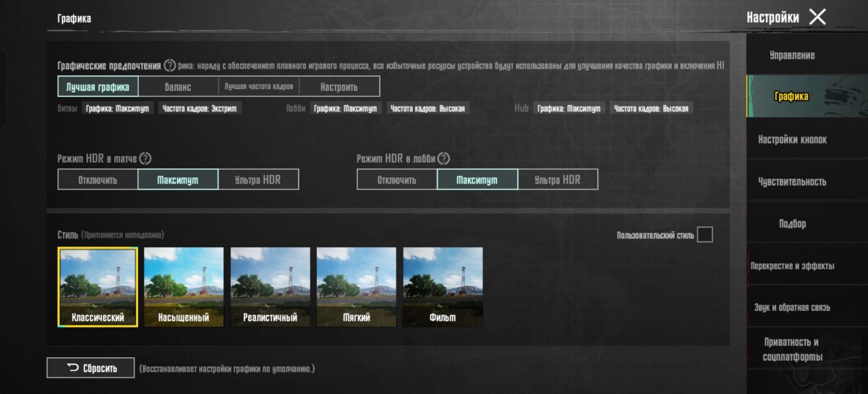Choose the Мягкий style thumbnail
The width and height of the screenshot is (868, 394).
pyautogui.click(x=356, y=287)
